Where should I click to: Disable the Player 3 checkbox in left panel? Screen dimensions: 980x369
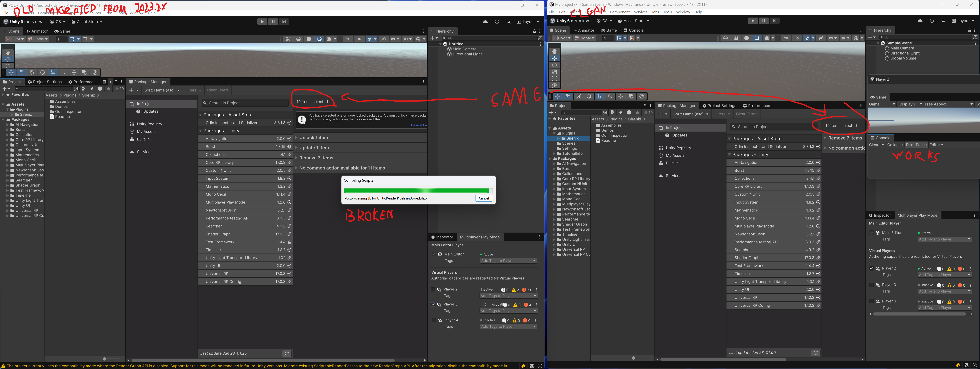[x=433, y=304]
